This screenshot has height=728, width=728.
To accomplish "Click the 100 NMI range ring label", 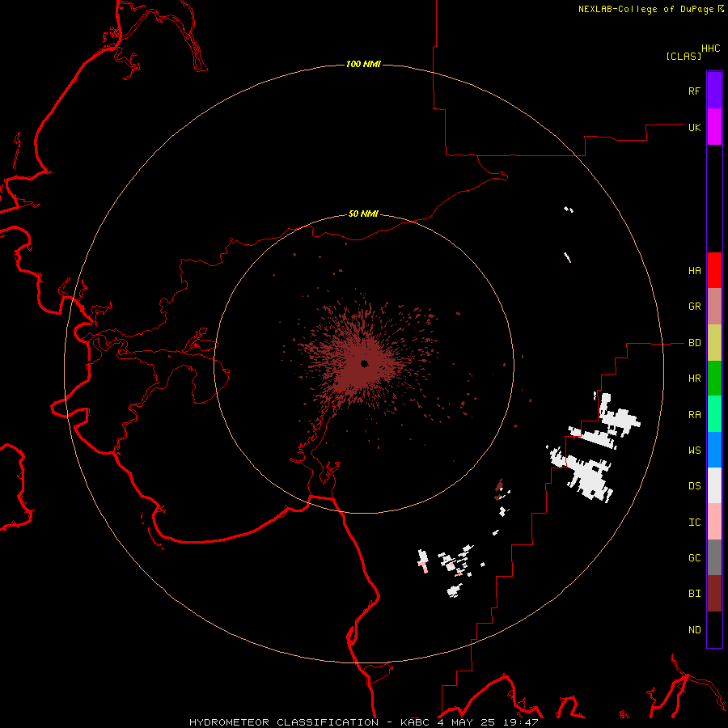I will [363, 64].
